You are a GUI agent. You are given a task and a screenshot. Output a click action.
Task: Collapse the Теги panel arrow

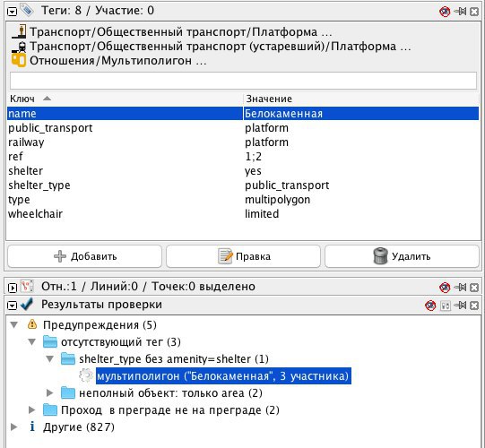coord(12,12)
